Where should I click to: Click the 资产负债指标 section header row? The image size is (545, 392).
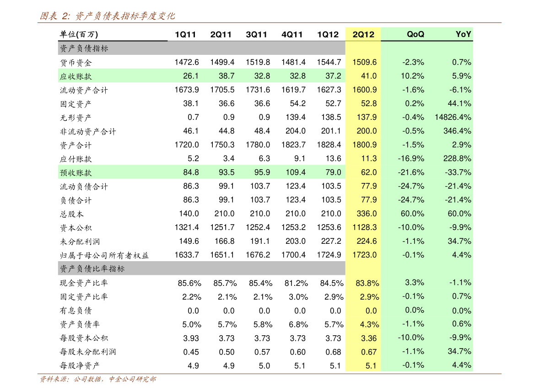coord(202,48)
